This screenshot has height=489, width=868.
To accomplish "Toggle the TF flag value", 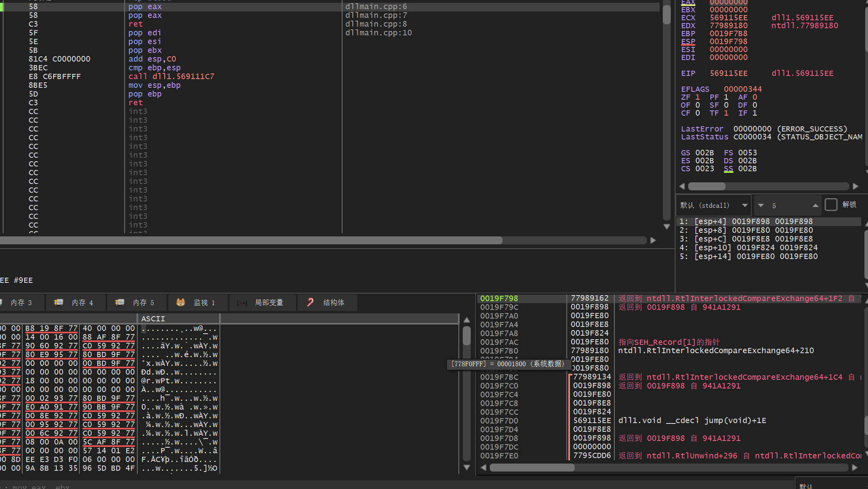I will pyautogui.click(x=726, y=113).
